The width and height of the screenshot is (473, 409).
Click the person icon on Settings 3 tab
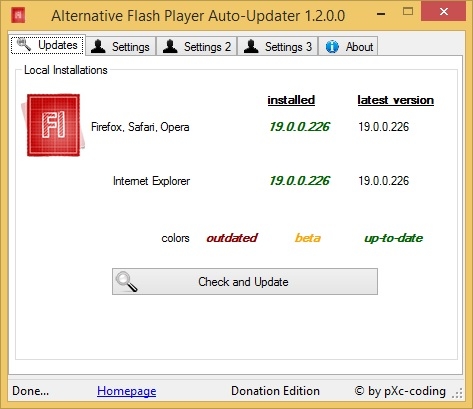(251, 46)
